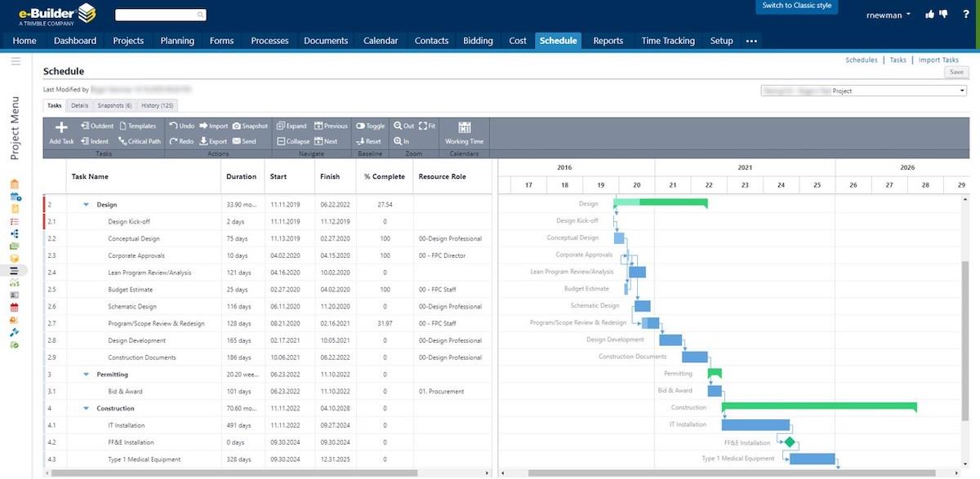Image resolution: width=980 pixels, height=479 pixels.
Task: Collapse the Construction task group
Action: 86,408
